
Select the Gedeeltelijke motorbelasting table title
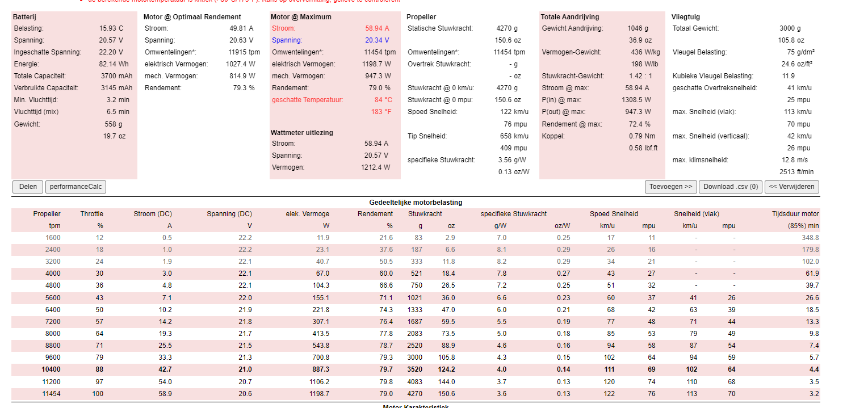(416, 203)
